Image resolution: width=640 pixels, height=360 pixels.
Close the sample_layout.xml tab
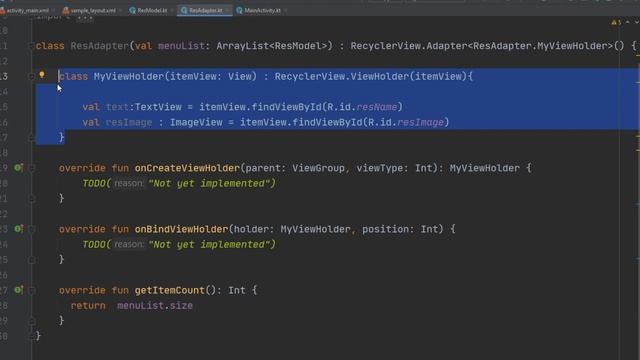pos(120,10)
